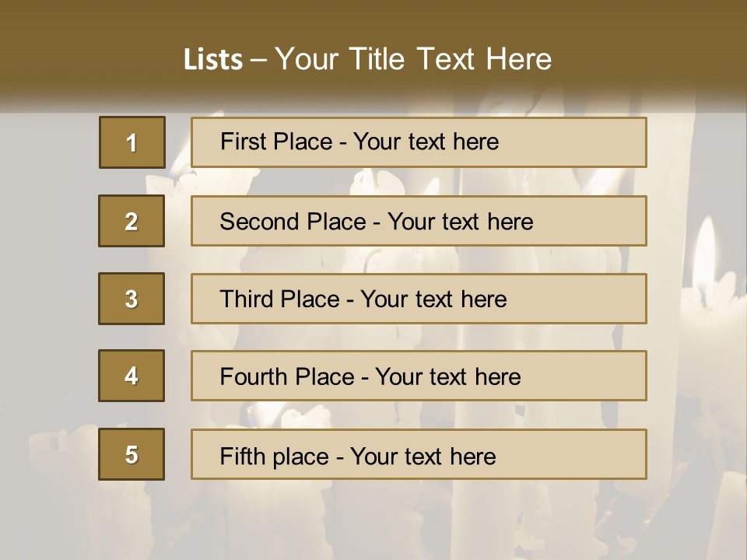Select the number 4 box

[x=132, y=376]
